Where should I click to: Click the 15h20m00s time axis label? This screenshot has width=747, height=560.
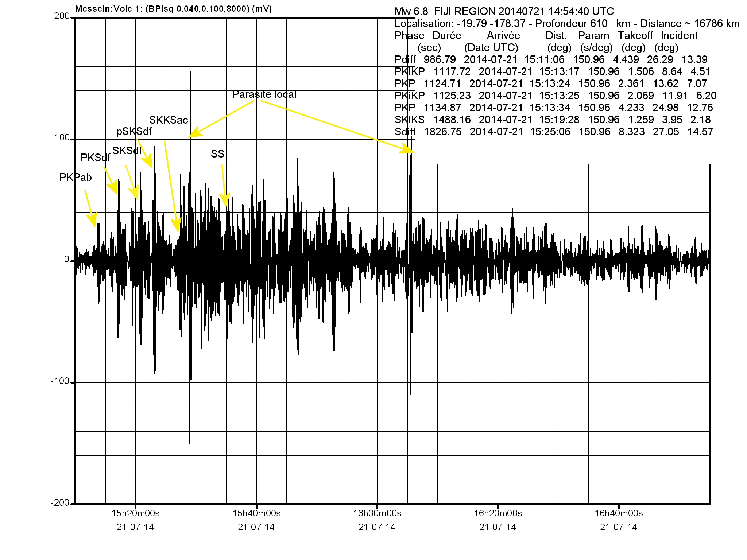(135, 513)
